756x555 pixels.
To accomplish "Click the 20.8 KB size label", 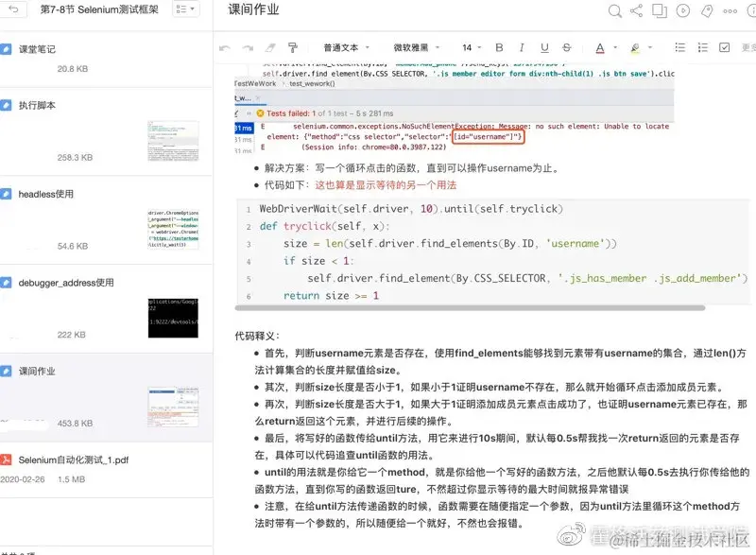I will tap(73, 69).
